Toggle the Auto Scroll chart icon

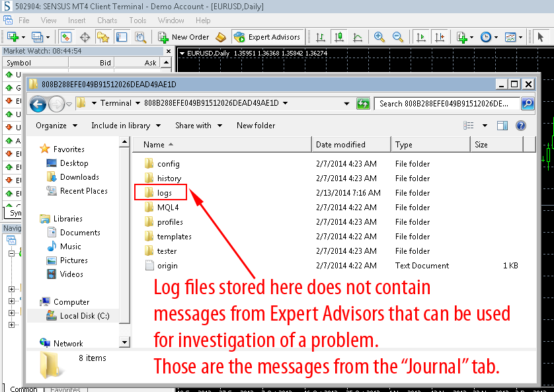[421, 37]
